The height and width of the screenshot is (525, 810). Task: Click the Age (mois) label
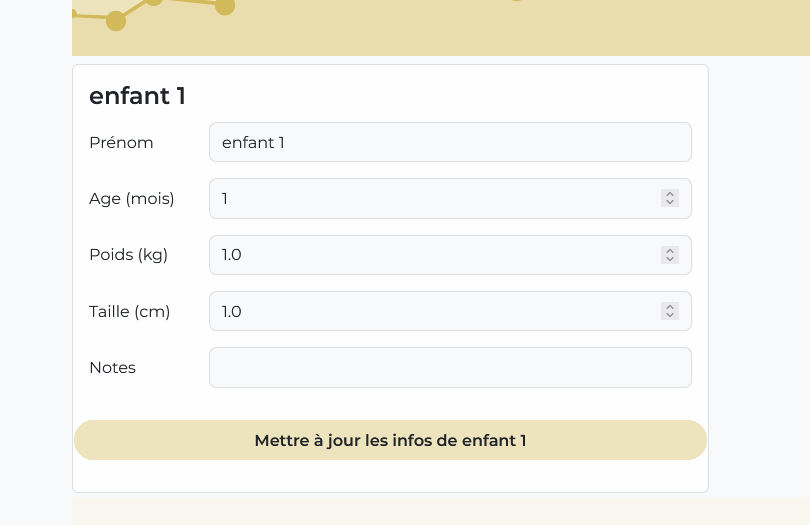(x=131, y=198)
